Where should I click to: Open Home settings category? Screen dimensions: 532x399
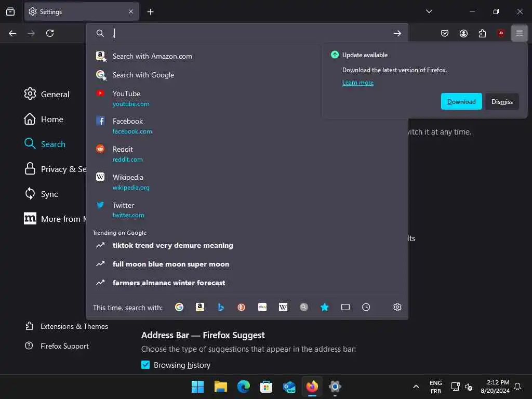[x=44, y=119]
